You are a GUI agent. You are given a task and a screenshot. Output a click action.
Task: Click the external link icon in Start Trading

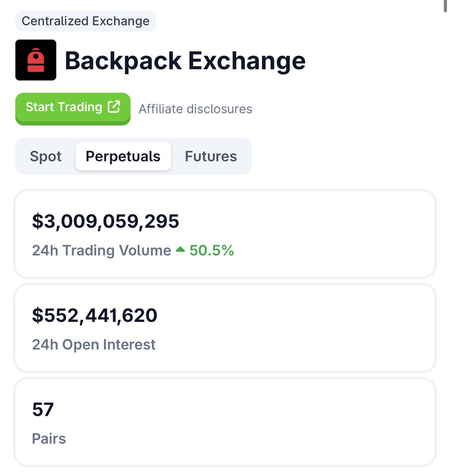point(114,107)
